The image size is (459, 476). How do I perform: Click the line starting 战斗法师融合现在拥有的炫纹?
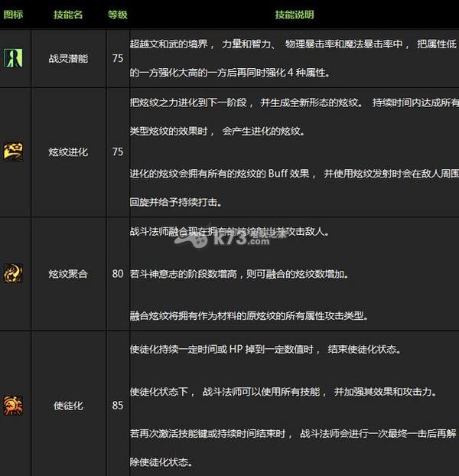coord(229,232)
